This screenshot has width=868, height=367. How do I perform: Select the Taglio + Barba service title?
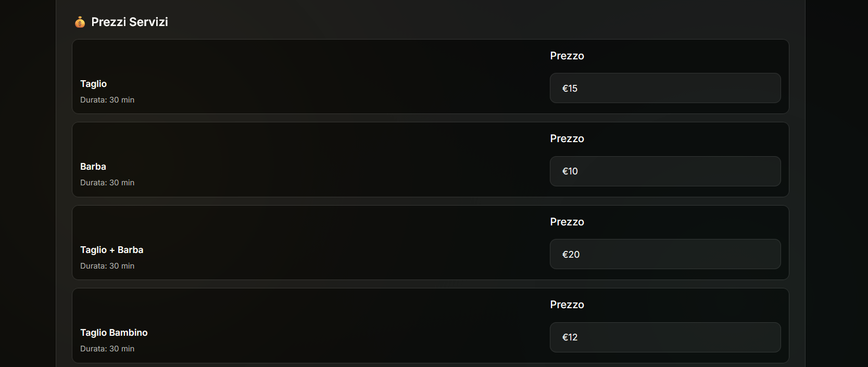(x=112, y=250)
